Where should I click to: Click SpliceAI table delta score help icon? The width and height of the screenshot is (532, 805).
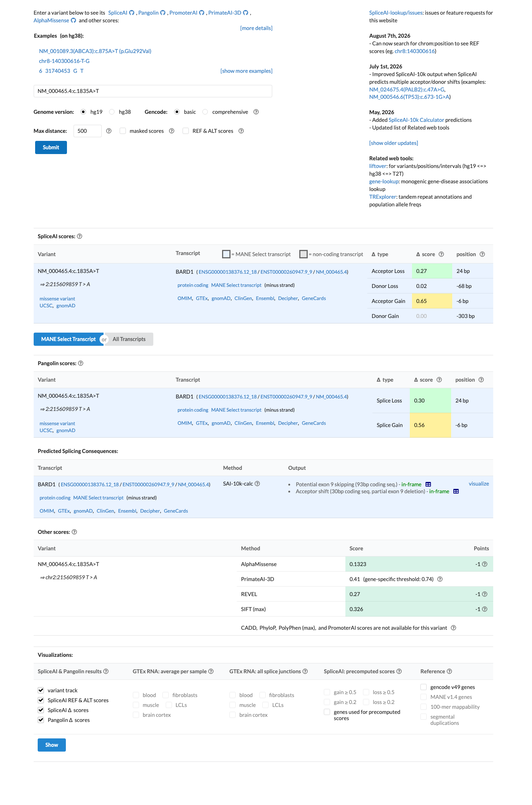click(441, 254)
